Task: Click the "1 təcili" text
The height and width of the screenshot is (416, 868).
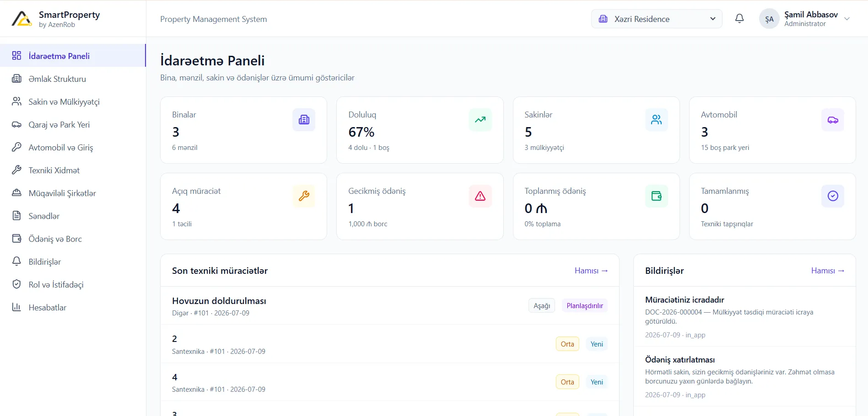Action: point(182,224)
